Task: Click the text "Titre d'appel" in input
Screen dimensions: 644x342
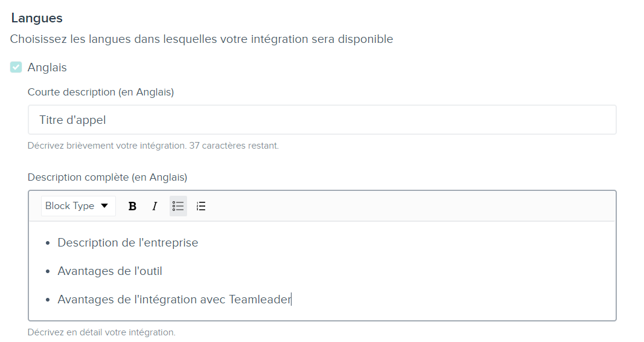Action: tap(72, 120)
